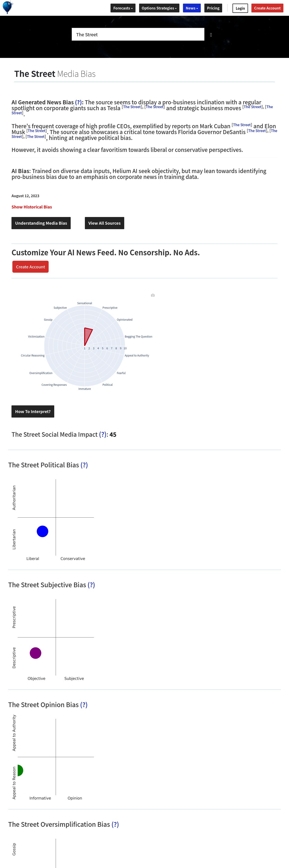289x868 pixels.
Task: Click the blue balloon site logo
Action: click(7, 7)
